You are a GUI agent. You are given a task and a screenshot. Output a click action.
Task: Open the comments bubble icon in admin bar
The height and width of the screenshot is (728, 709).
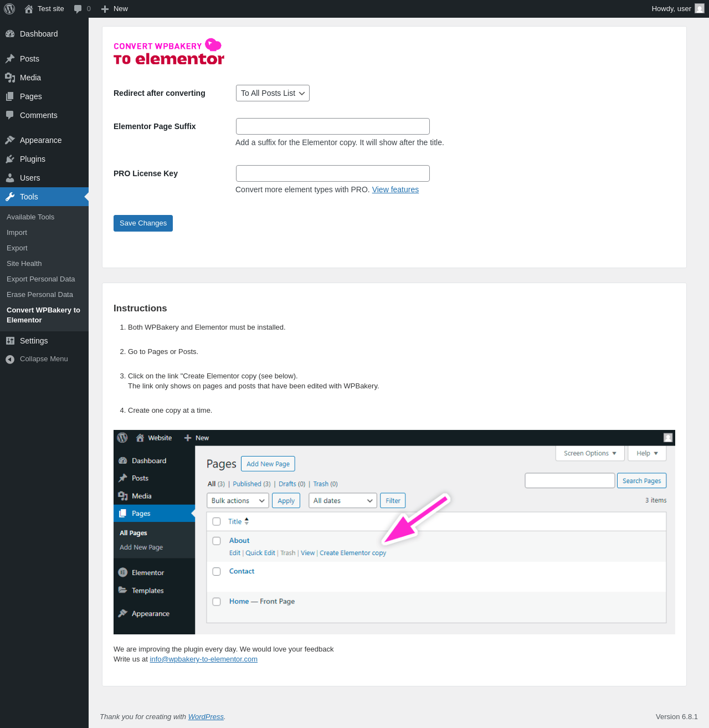(x=78, y=9)
